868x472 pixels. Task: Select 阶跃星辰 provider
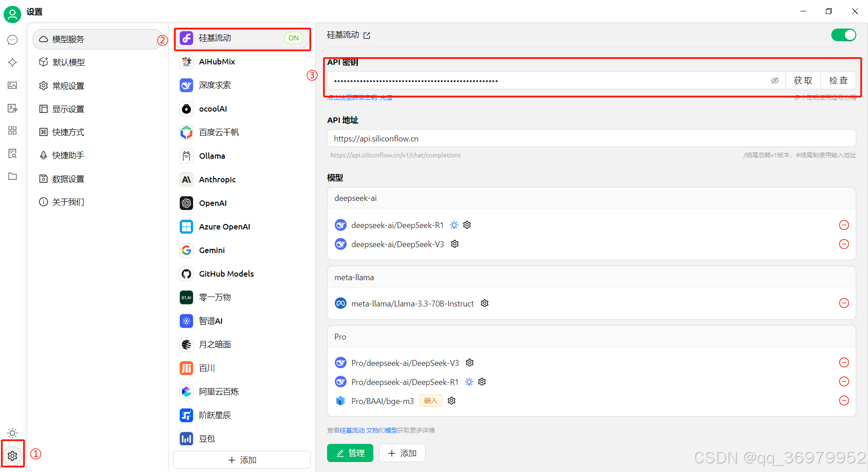(242, 415)
